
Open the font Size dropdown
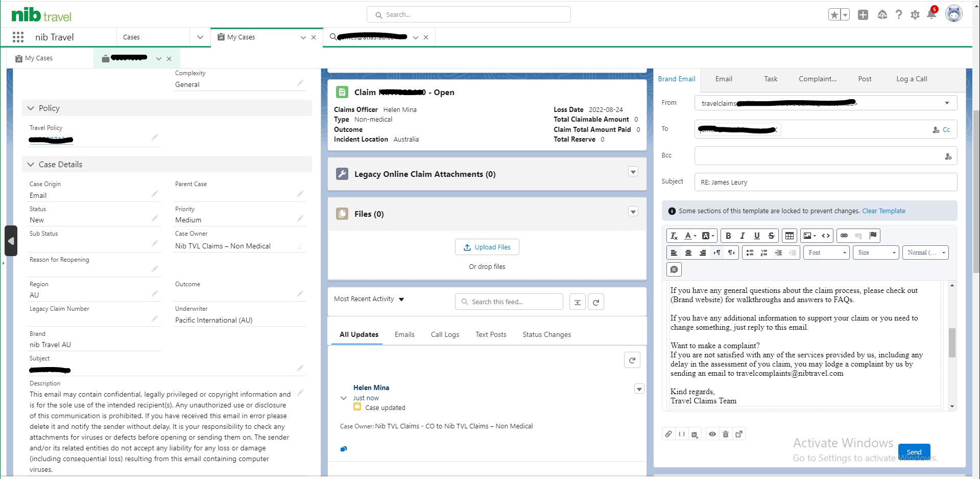pyautogui.click(x=876, y=253)
